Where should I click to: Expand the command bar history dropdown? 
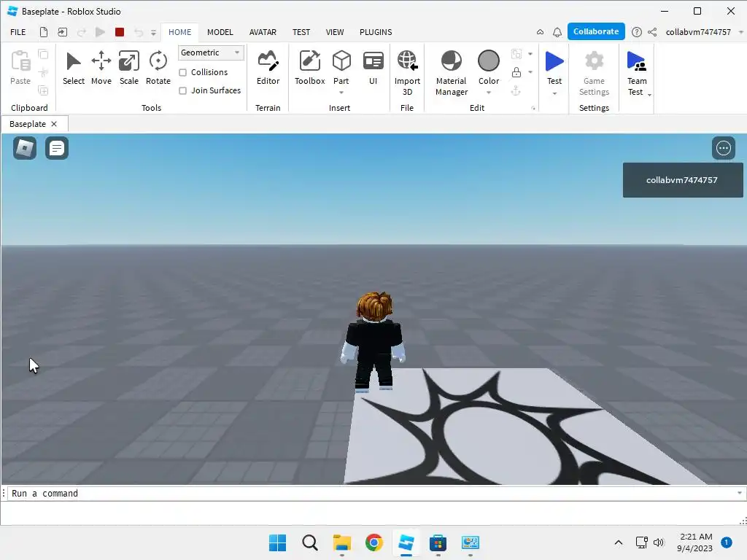(x=740, y=493)
